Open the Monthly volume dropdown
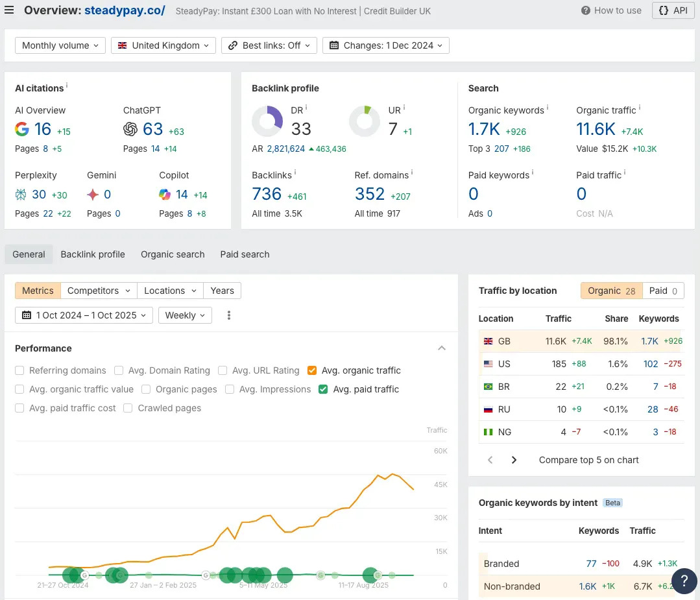The image size is (700, 600). pos(60,45)
